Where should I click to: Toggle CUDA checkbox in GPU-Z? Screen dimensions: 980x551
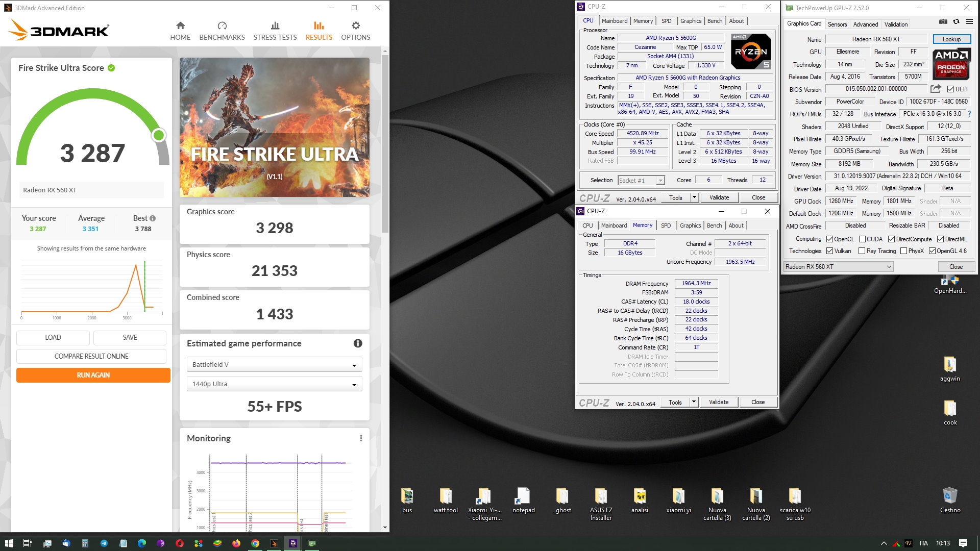[862, 239]
